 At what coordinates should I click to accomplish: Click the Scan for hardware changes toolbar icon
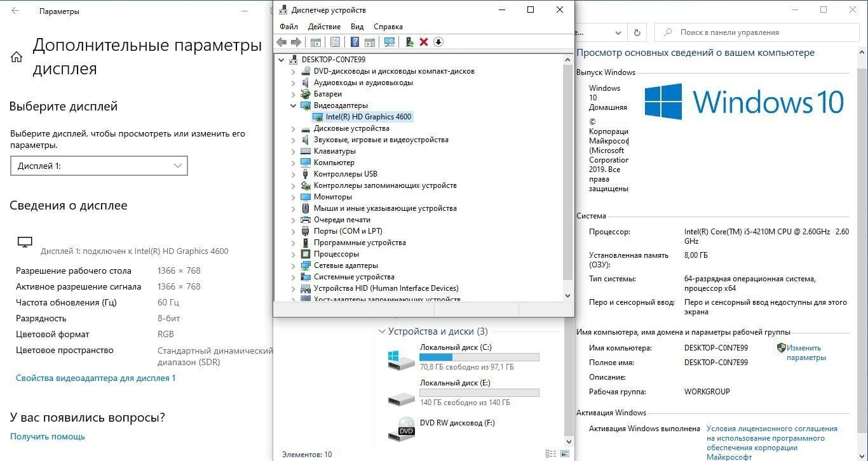(x=390, y=43)
